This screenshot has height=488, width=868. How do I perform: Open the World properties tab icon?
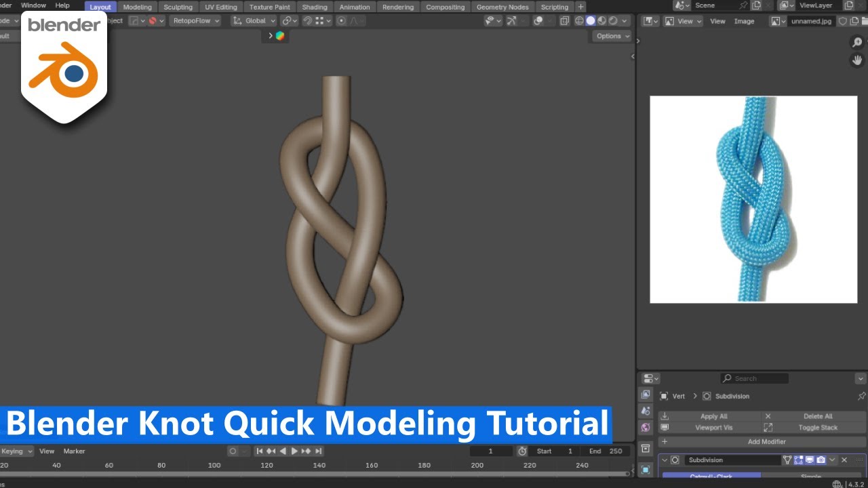(646, 428)
